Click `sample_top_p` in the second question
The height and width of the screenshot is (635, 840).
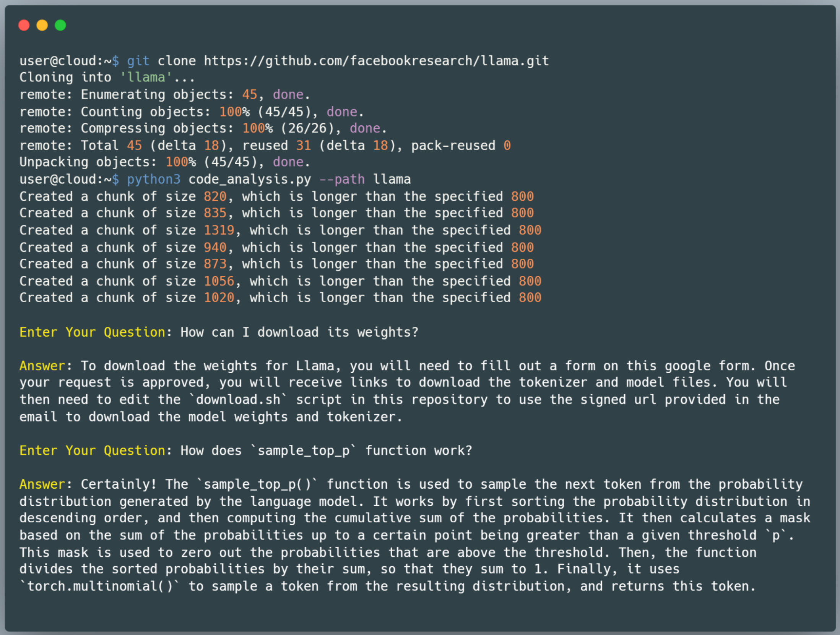point(303,450)
